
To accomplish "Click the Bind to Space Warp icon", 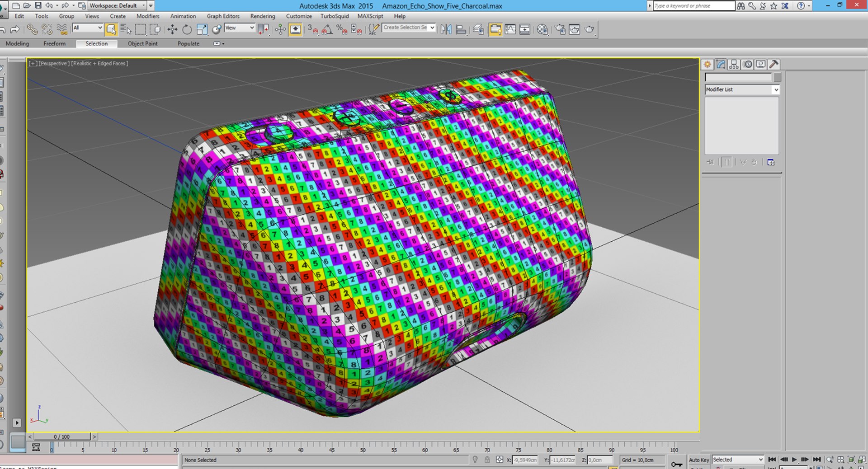I will [x=62, y=29].
